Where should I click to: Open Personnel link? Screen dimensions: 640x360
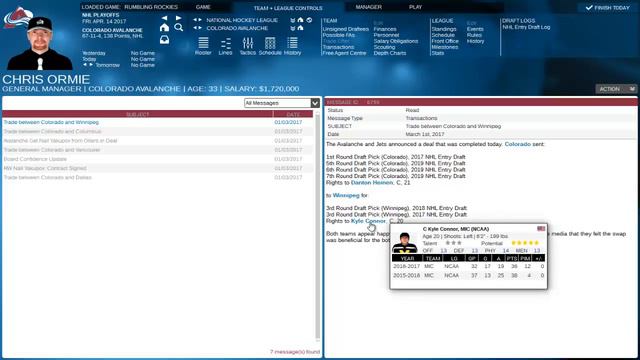386,35
